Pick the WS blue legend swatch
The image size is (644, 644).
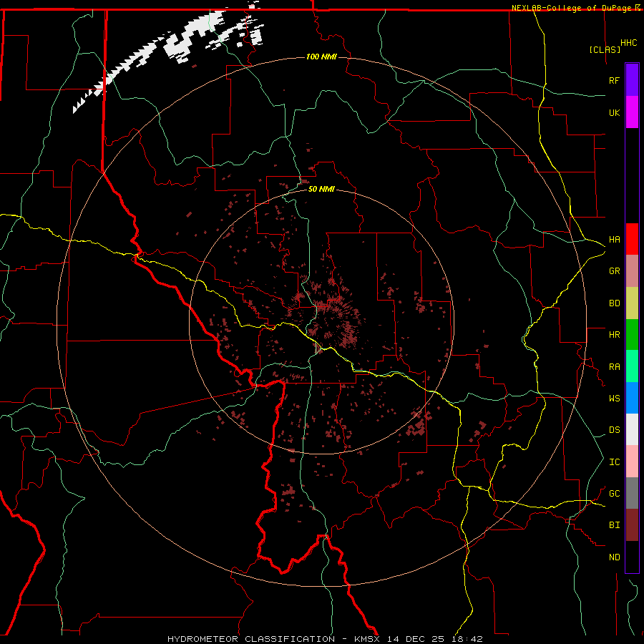632,398
